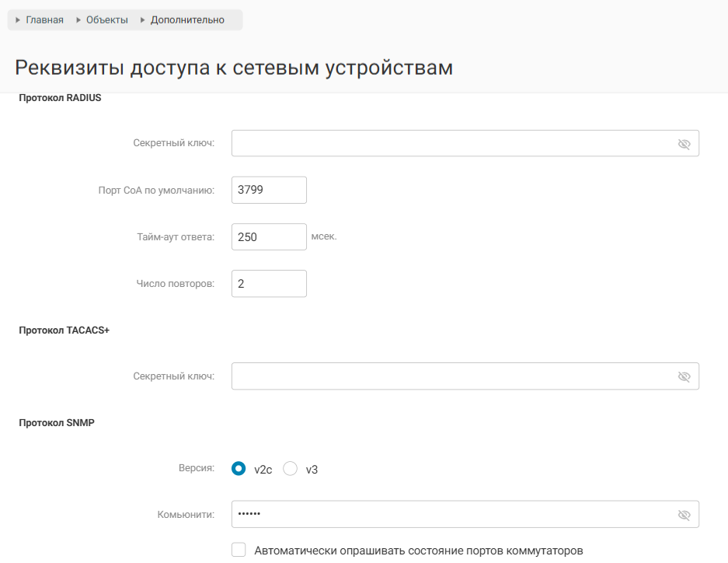Viewport: 728px width, 563px height.
Task: Expand the arrow before Объекты breadcrumb
Action: click(78, 20)
